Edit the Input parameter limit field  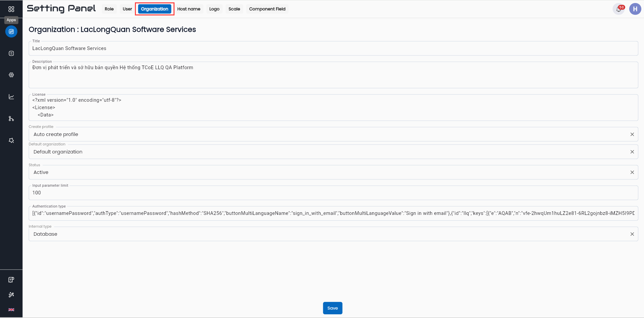click(x=333, y=193)
